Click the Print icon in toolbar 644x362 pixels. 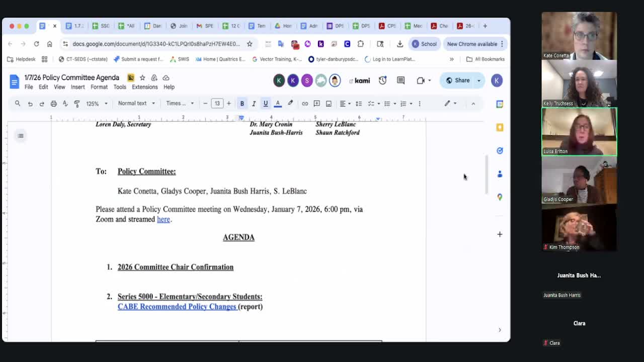[53, 104]
